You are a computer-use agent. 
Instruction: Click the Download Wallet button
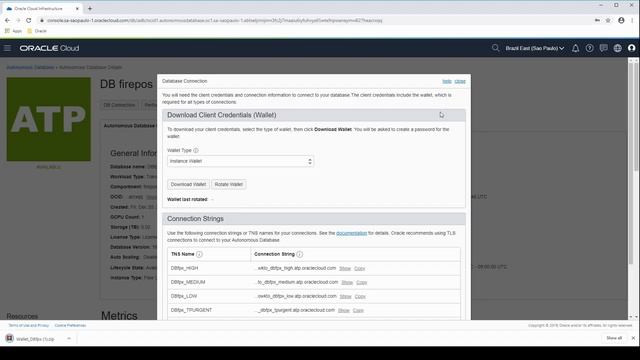pyautogui.click(x=188, y=184)
